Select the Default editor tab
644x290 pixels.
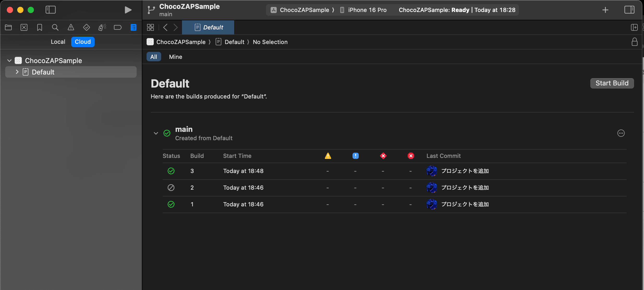tap(208, 27)
